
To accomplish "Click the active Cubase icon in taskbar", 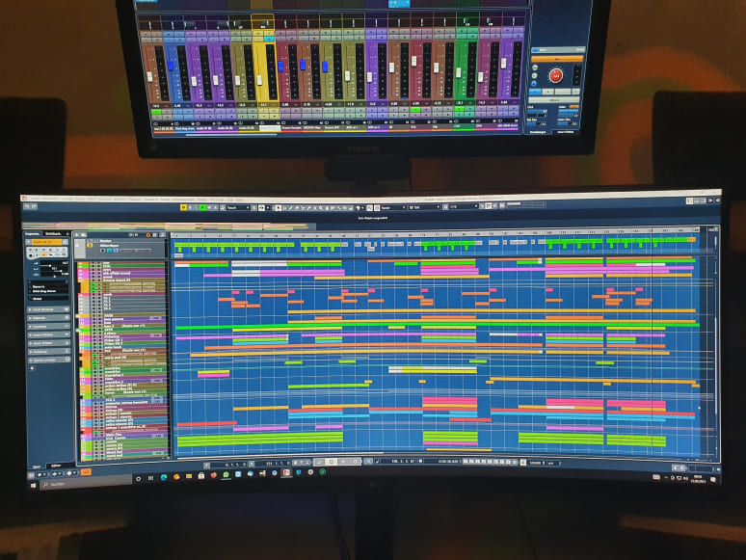I will [x=286, y=473].
